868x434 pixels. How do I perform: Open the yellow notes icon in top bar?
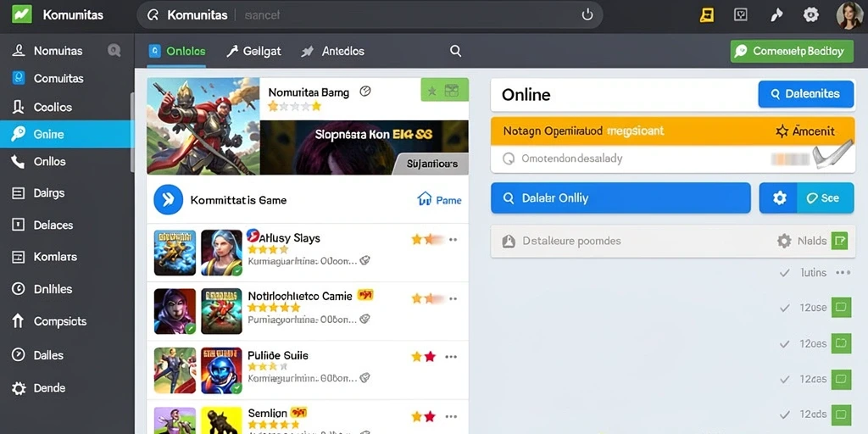pyautogui.click(x=706, y=14)
